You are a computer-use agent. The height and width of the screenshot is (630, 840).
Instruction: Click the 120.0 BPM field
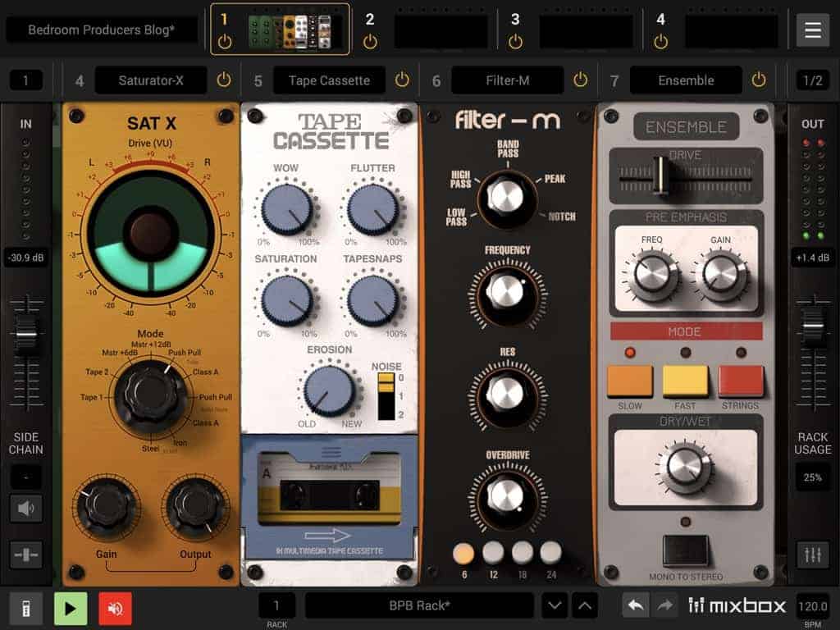(x=812, y=606)
